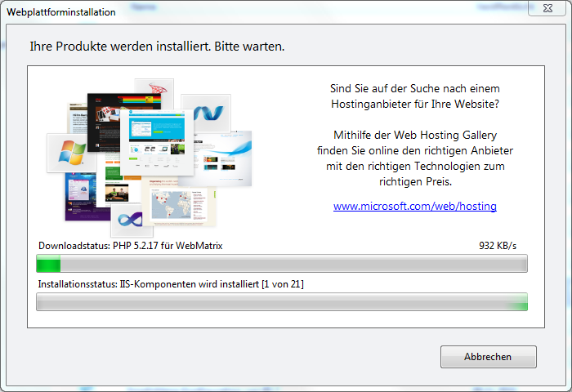Click the 'Ihre Produkte werden installiert' heading
The image size is (572, 392).
(x=157, y=47)
